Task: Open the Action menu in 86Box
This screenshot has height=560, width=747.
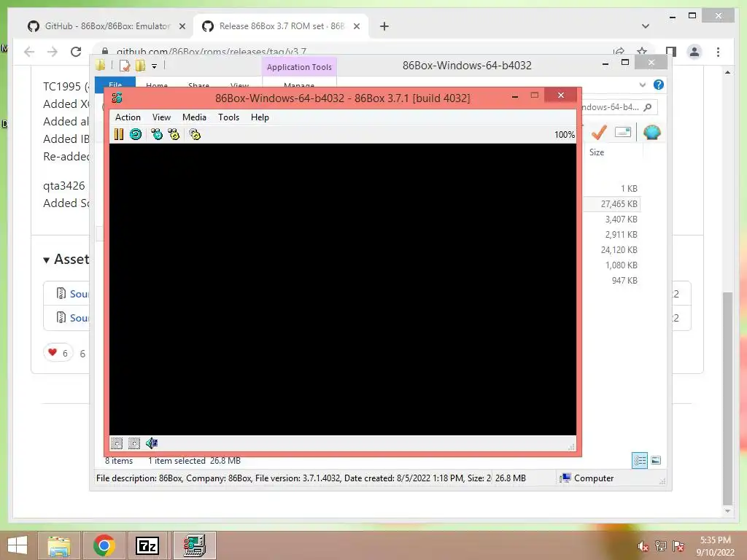Action: (128, 117)
